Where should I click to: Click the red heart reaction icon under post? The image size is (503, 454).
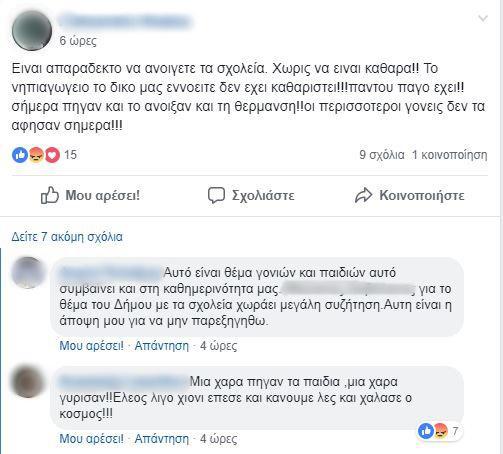pos(52,155)
